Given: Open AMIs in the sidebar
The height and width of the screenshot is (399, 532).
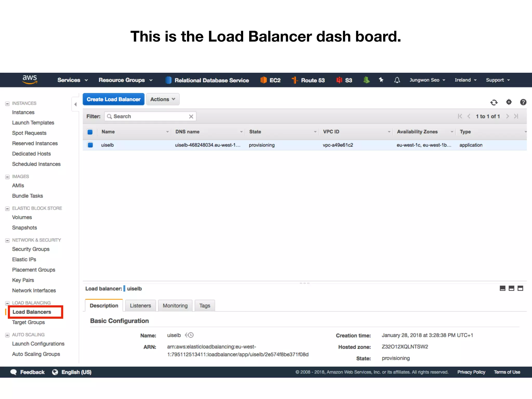Looking at the screenshot, I should [x=18, y=185].
